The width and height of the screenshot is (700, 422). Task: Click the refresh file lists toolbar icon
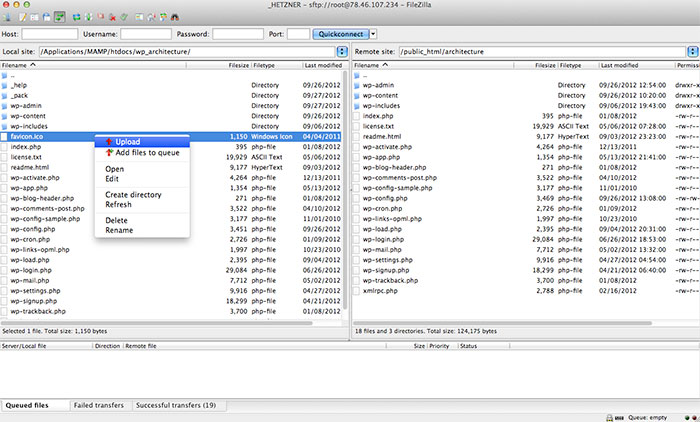click(x=76, y=17)
